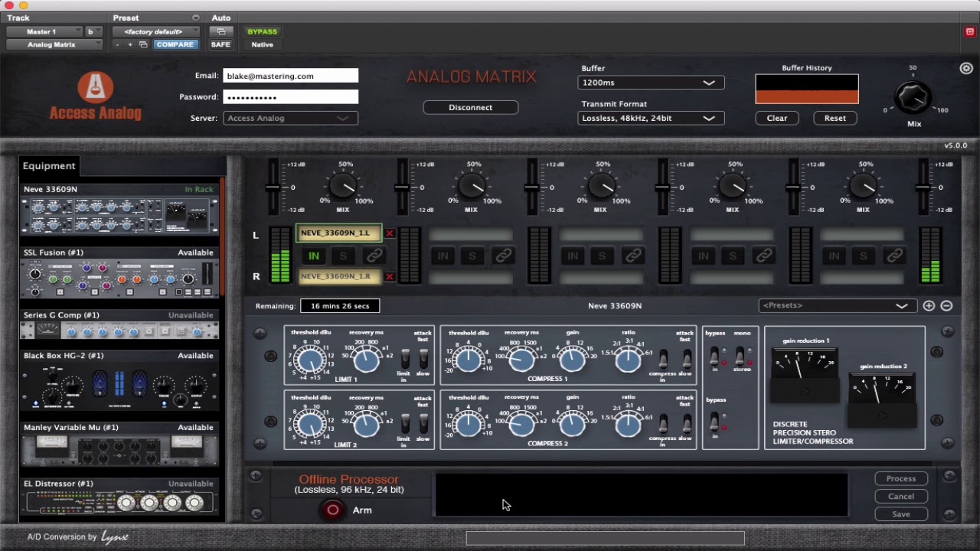Remove NEVE_33609N_1.L with red X
The height and width of the screenshot is (551, 980).
pyautogui.click(x=390, y=233)
